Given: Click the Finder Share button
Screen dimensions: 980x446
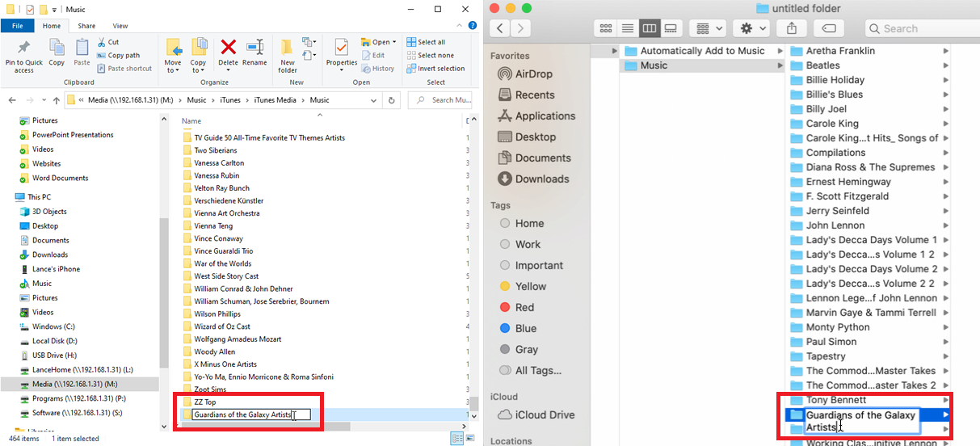Looking at the screenshot, I should click(791, 28).
